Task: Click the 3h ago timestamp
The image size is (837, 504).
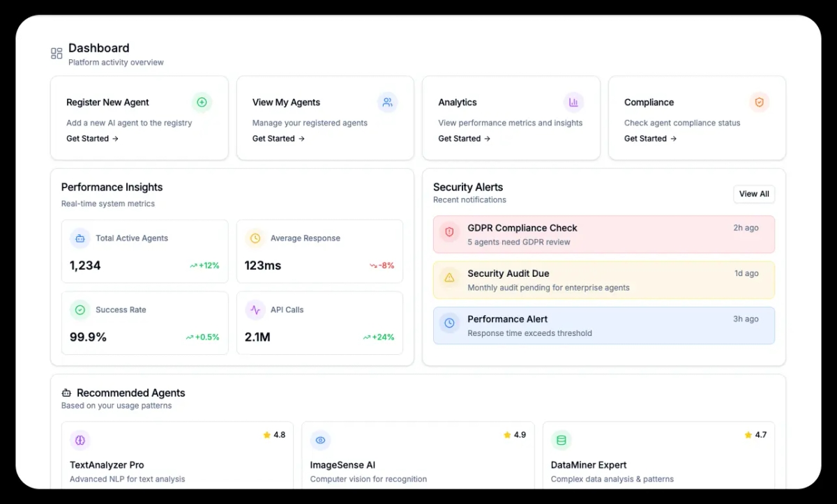Action: point(746,319)
